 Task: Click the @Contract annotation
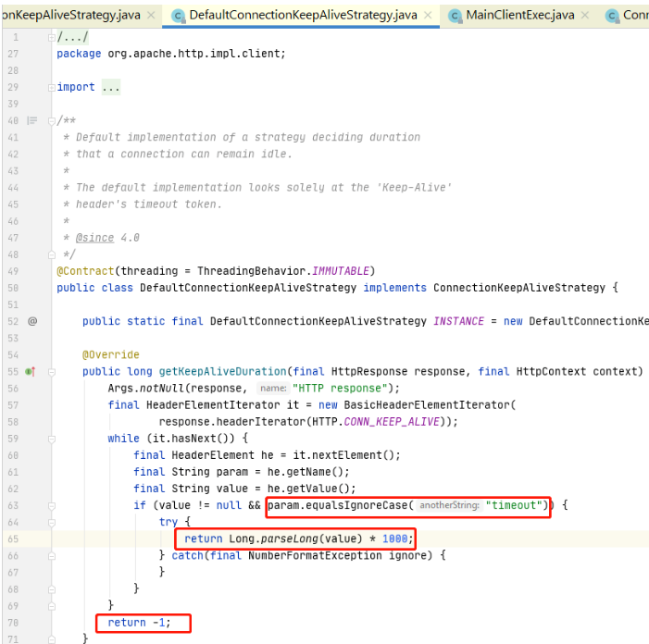point(85,271)
